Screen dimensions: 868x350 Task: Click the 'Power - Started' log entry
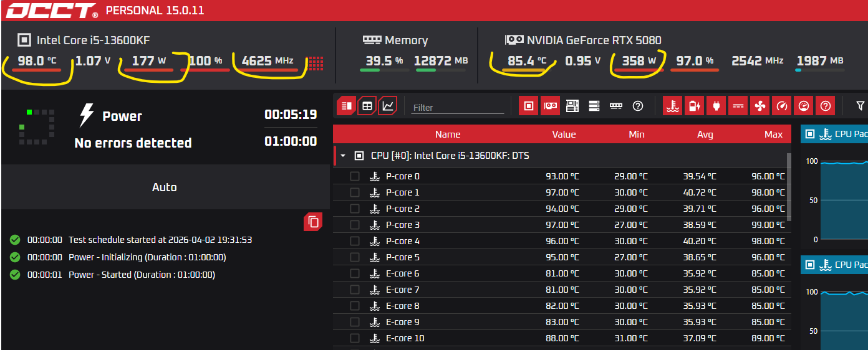142,275
